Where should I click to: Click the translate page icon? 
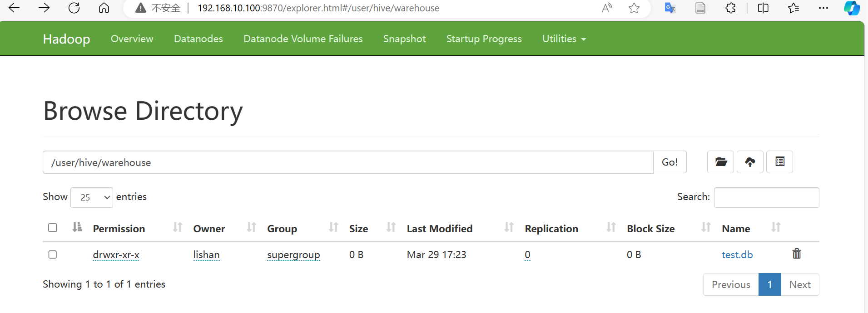click(670, 8)
